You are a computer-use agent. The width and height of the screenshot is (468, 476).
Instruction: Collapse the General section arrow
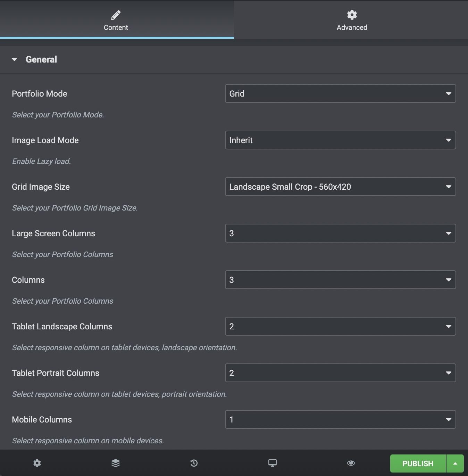(x=14, y=59)
